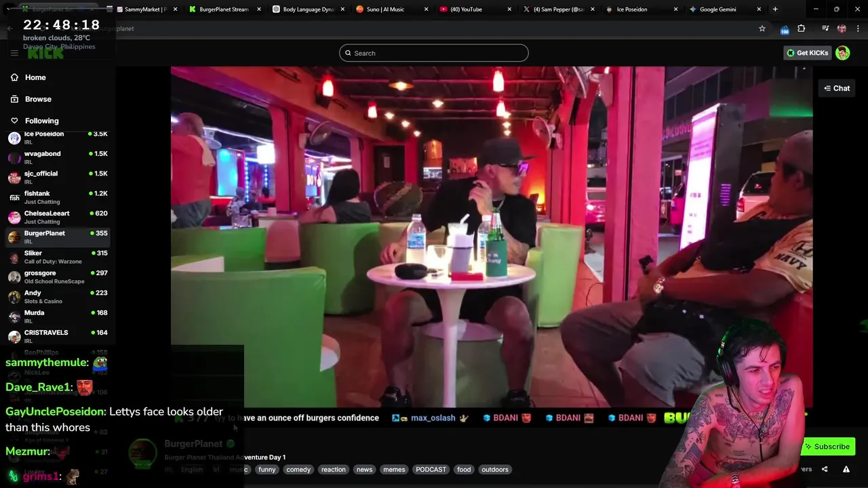Open the blue '100' browser extension icon
Viewport: 868px width, 488px height.
785,29
